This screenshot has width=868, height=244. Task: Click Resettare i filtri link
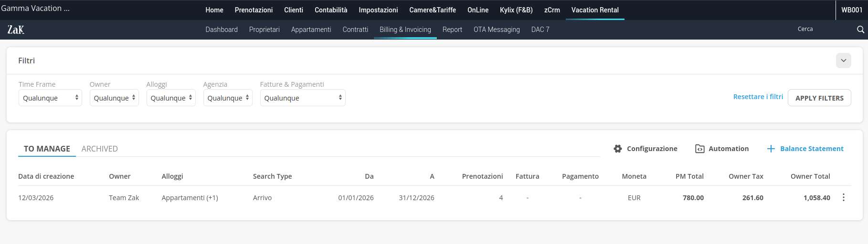pos(758,97)
